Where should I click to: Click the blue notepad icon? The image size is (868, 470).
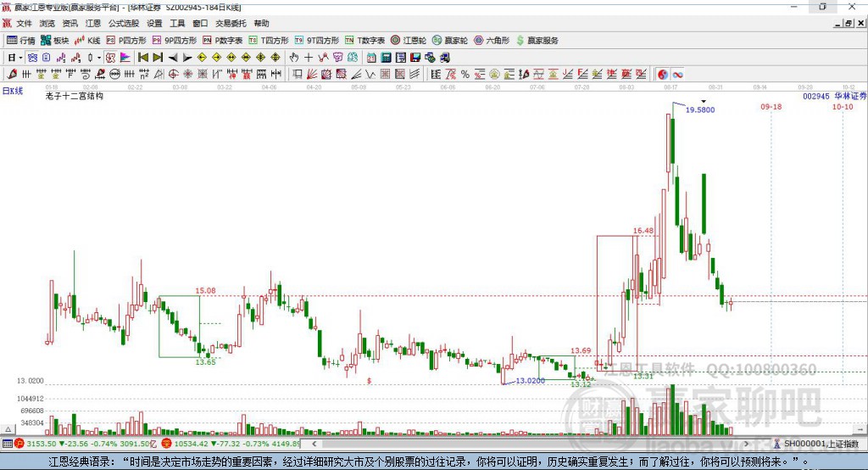[47, 58]
